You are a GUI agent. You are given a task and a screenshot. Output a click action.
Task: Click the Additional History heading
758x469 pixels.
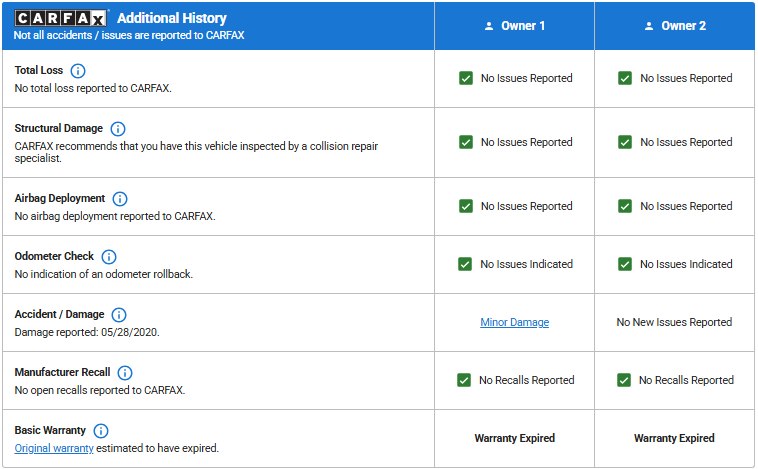click(172, 18)
